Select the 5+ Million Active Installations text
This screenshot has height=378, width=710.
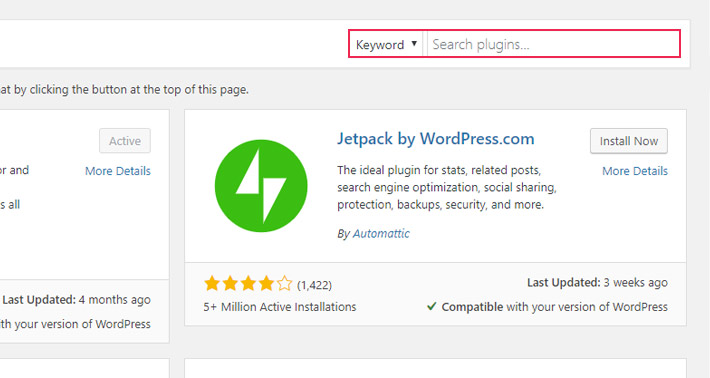click(x=280, y=307)
